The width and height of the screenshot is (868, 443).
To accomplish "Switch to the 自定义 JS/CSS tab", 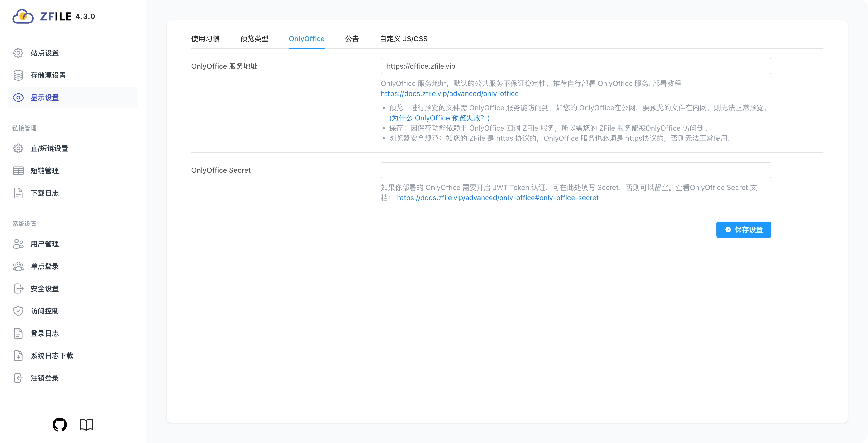I will pyautogui.click(x=404, y=39).
